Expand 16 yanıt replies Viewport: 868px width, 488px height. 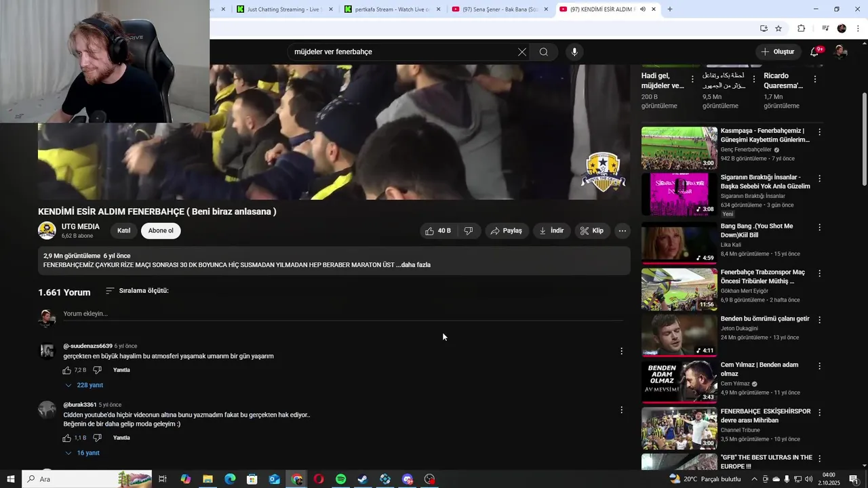82,453
